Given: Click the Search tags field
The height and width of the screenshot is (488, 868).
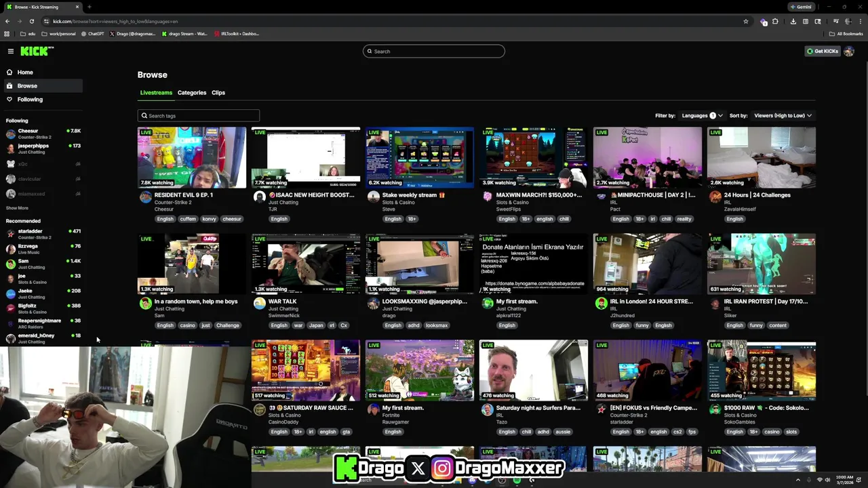Looking at the screenshot, I should pos(198,116).
